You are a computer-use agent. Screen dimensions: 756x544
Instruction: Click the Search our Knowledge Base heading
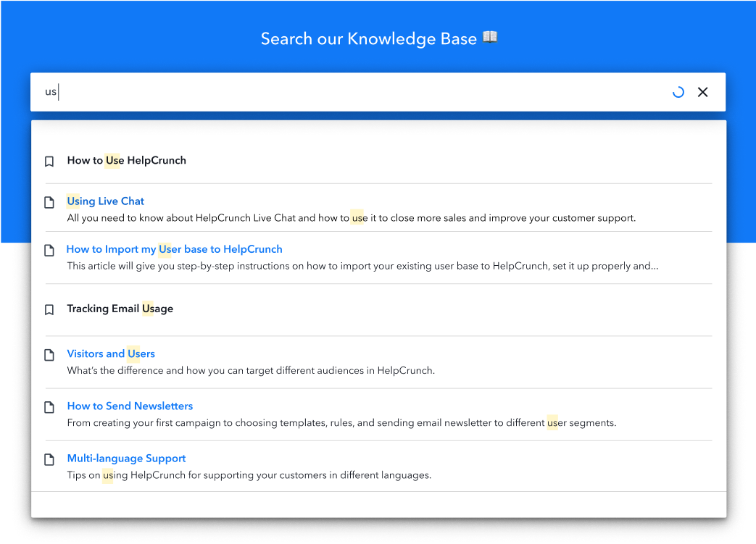coord(369,38)
